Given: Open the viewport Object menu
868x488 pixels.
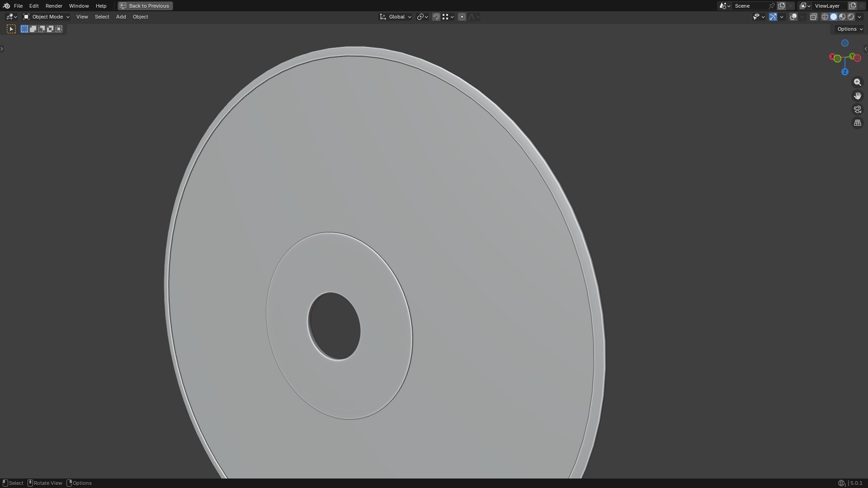Looking at the screenshot, I should [140, 17].
